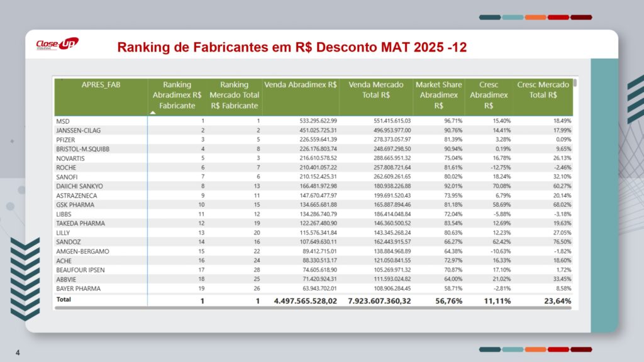Viewport: 644px width, 362px height.
Task: Select Cresc Mercado Total R$ column header
Action: pos(543,90)
